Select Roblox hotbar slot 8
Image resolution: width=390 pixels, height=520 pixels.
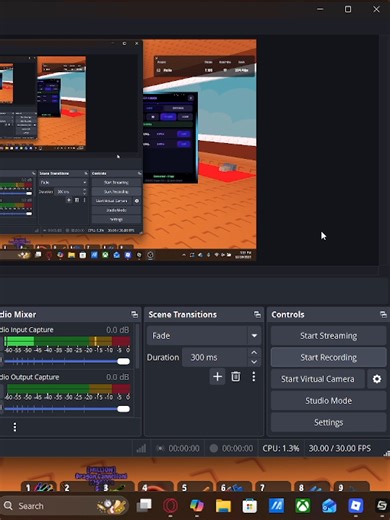(312, 486)
